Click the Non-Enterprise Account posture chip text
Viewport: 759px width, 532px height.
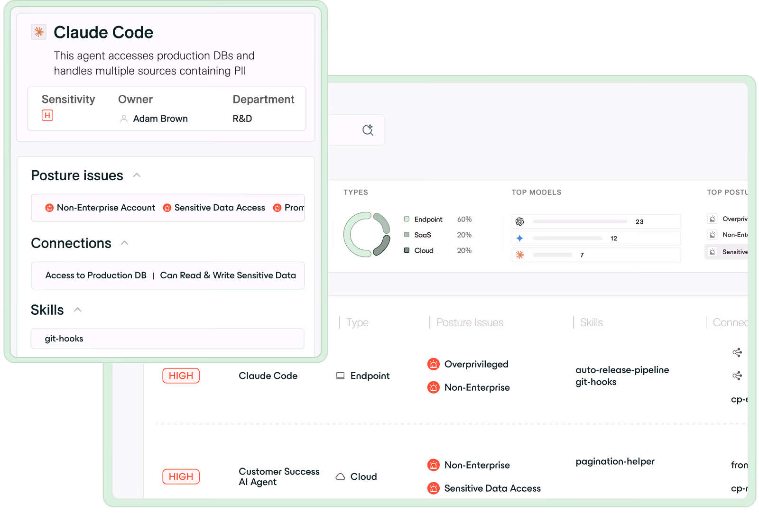pyautogui.click(x=106, y=208)
